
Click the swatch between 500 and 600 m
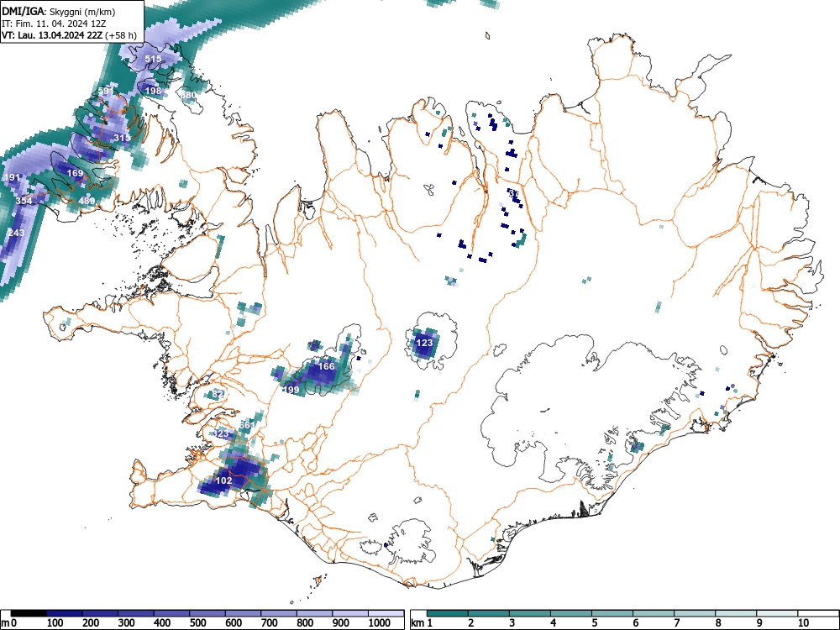coord(207,613)
